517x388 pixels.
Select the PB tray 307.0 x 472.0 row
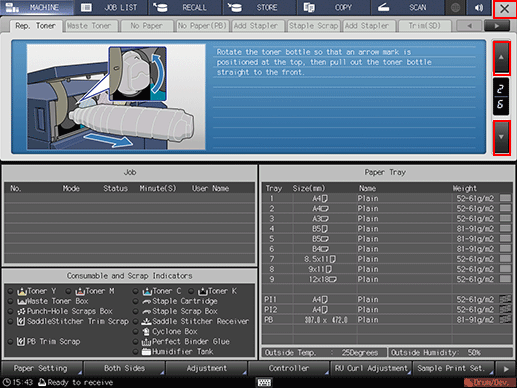pos(387,320)
